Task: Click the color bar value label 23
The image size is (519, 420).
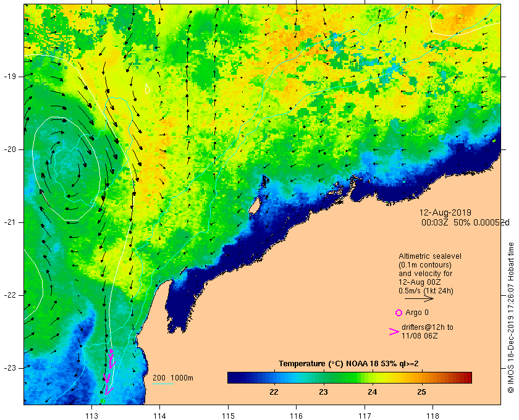Action: click(323, 392)
